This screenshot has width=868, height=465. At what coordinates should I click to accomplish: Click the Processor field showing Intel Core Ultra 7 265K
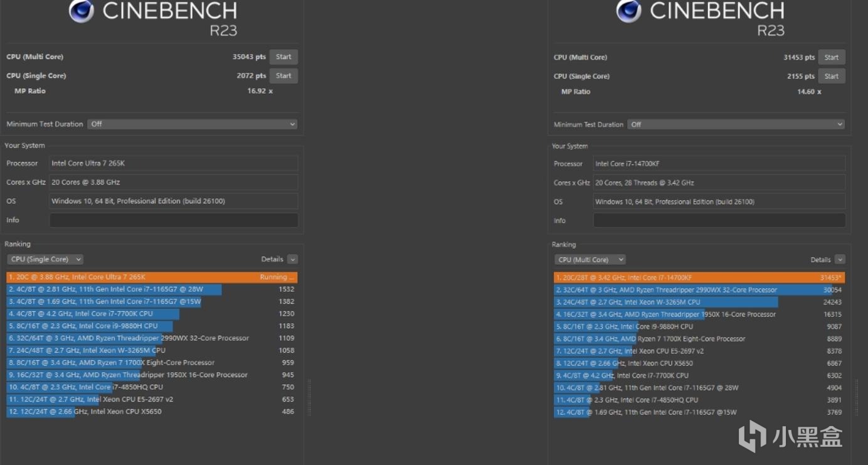click(174, 163)
